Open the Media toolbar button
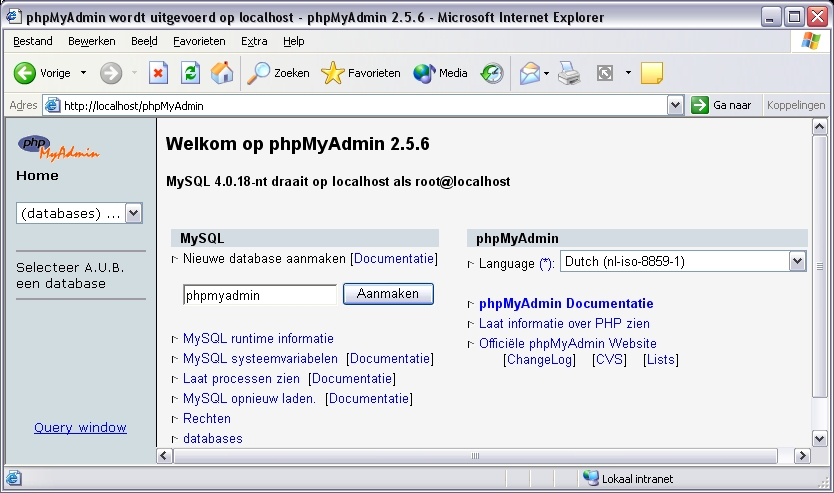834x493 pixels. coord(440,73)
